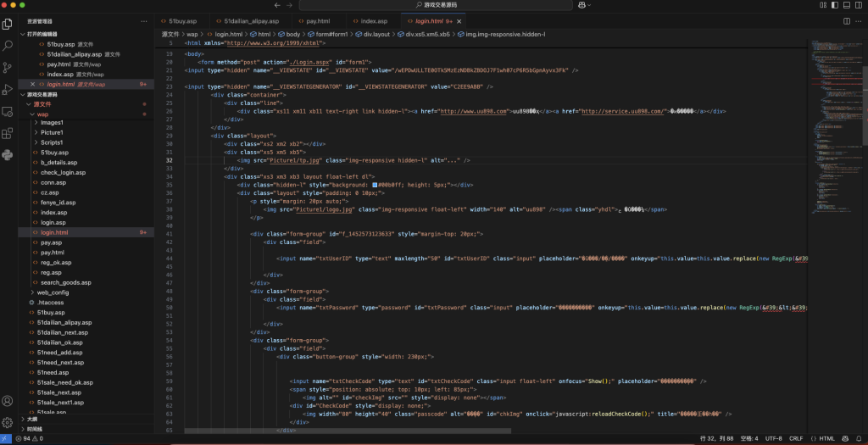This screenshot has height=445, width=868.
Task: Click the horizontal scrollbar at the editor bottom
Action: [x=348, y=430]
